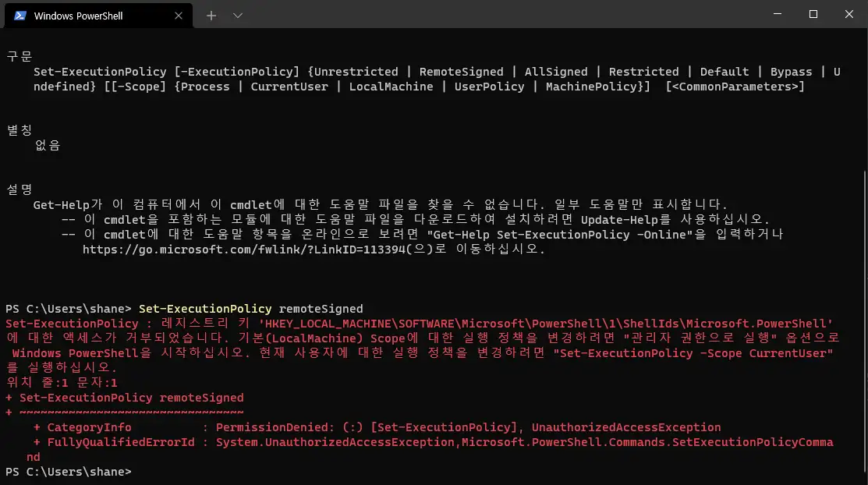
Task: Close the Windows PowerShell tab
Action: [x=179, y=16]
